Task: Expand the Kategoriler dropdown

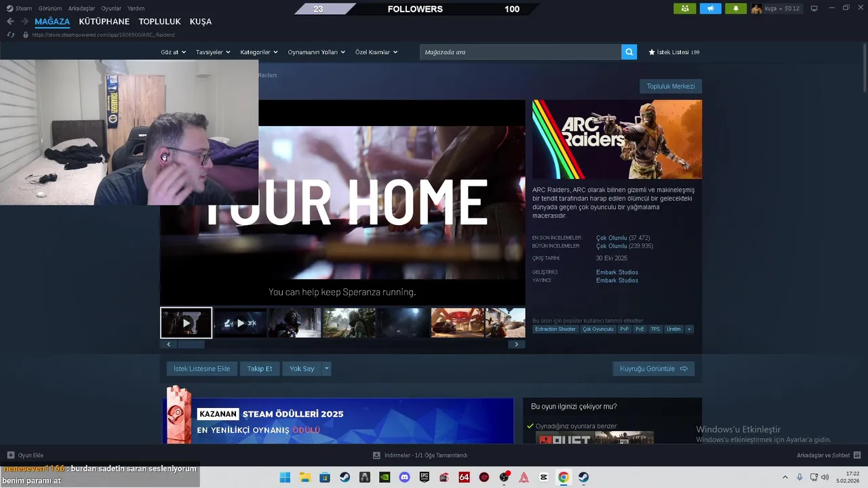Action: [259, 52]
